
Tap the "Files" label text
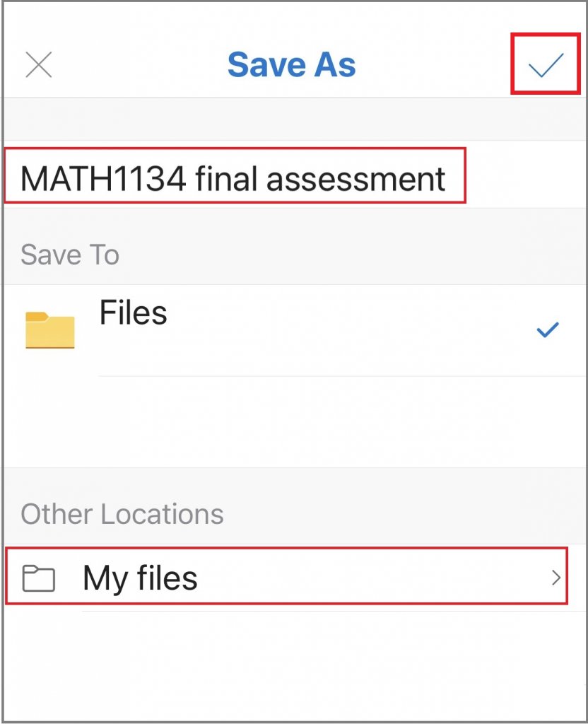133,313
